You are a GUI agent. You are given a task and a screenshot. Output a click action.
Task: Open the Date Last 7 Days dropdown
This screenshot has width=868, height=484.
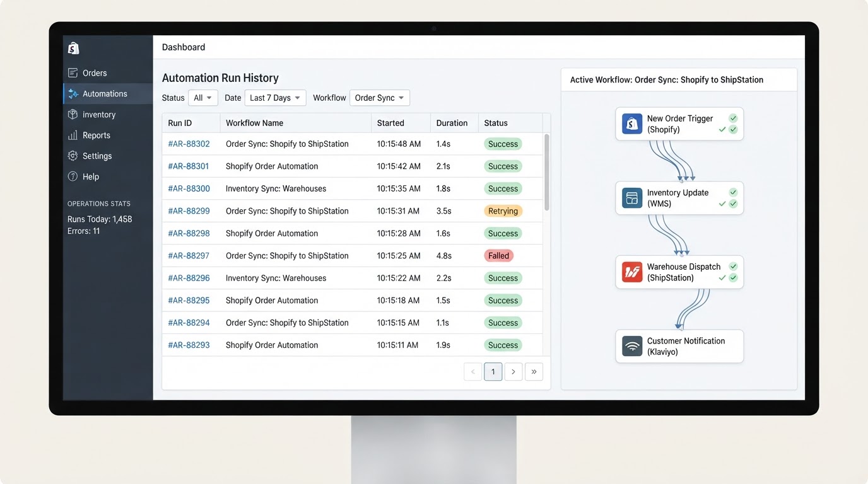[275, 98]
